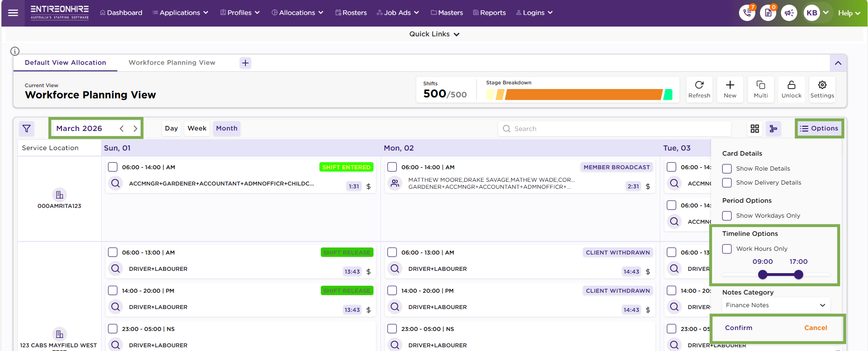Open the phone call notifications icon

coord(747,13)
